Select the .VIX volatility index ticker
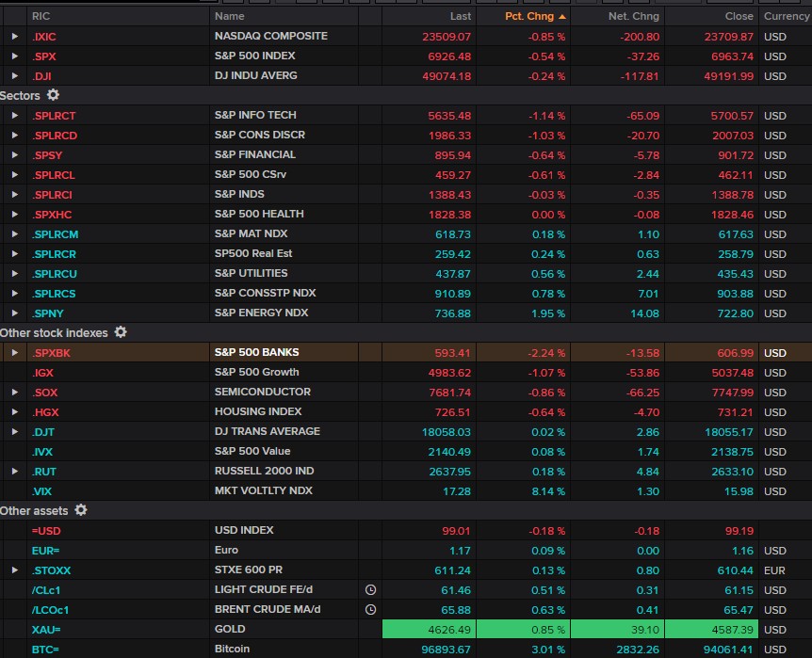This screenshot has height=658, width=812. 42,490
